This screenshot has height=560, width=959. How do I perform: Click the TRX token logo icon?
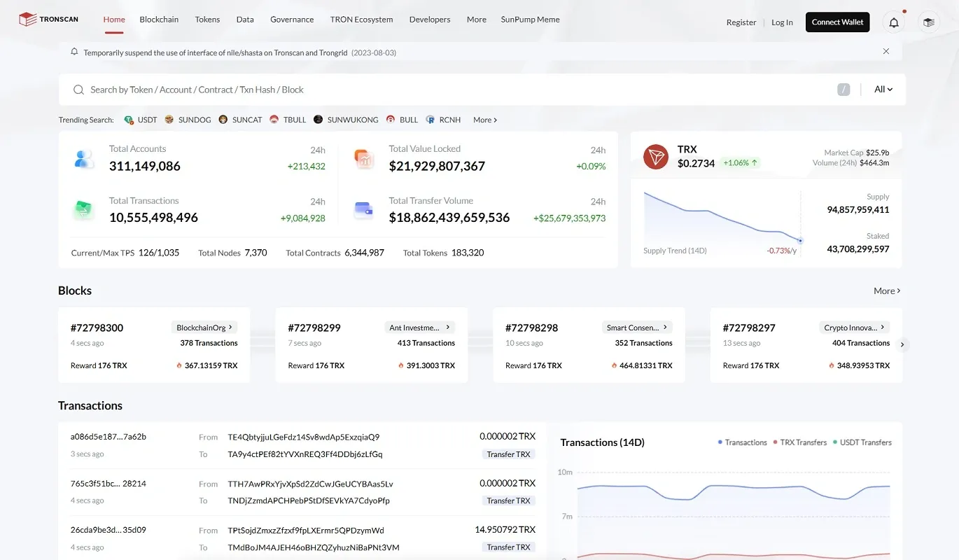coord(657,157)
